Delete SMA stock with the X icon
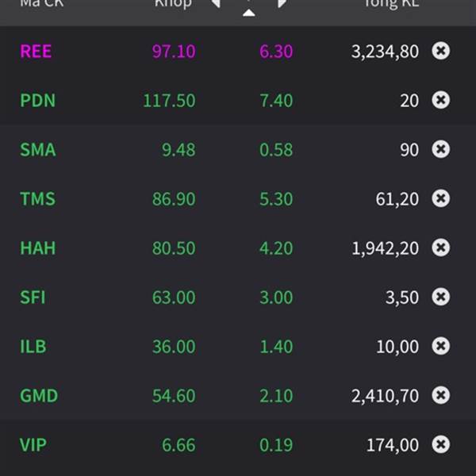This screenshot has height=476, width=476. pos(440,149)
